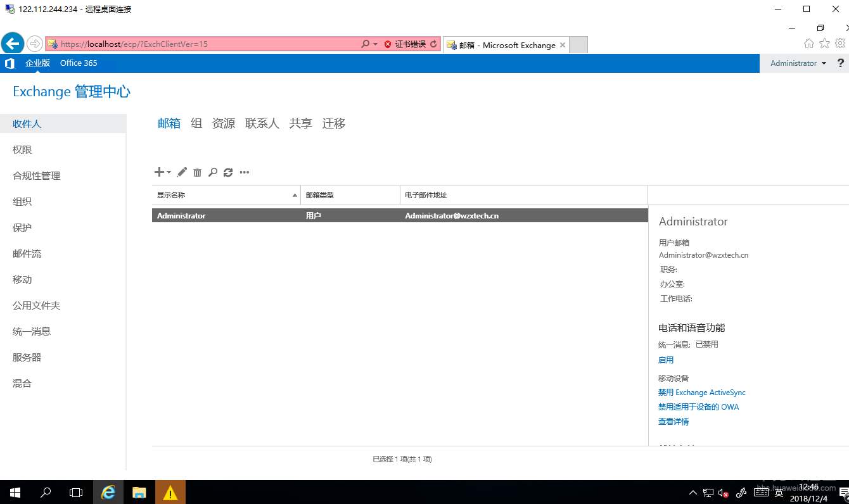Image resolution: width=849 pixels, height=504 pixels.
Task: Open 查看详情 for mobile devices
Action: pyautogui.click(x=673, y=421)
